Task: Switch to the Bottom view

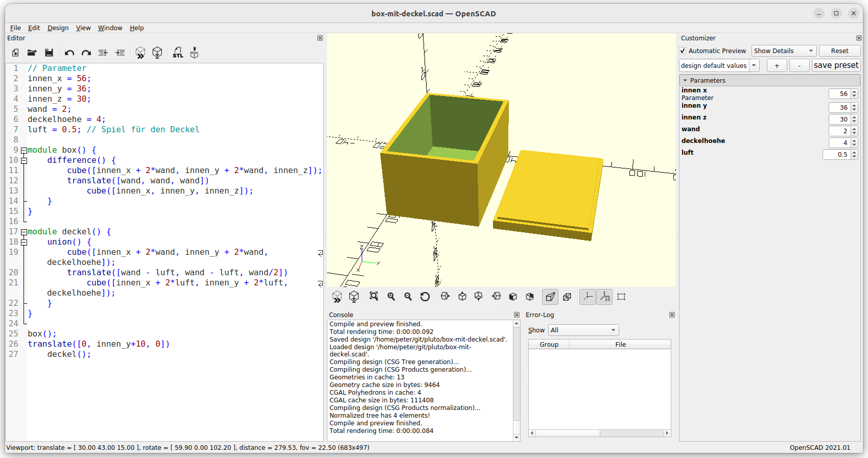Action: pos(479,297)
